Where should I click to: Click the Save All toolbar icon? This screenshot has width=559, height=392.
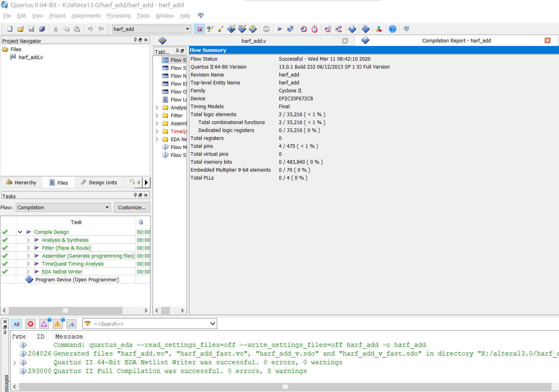point(42,29)
